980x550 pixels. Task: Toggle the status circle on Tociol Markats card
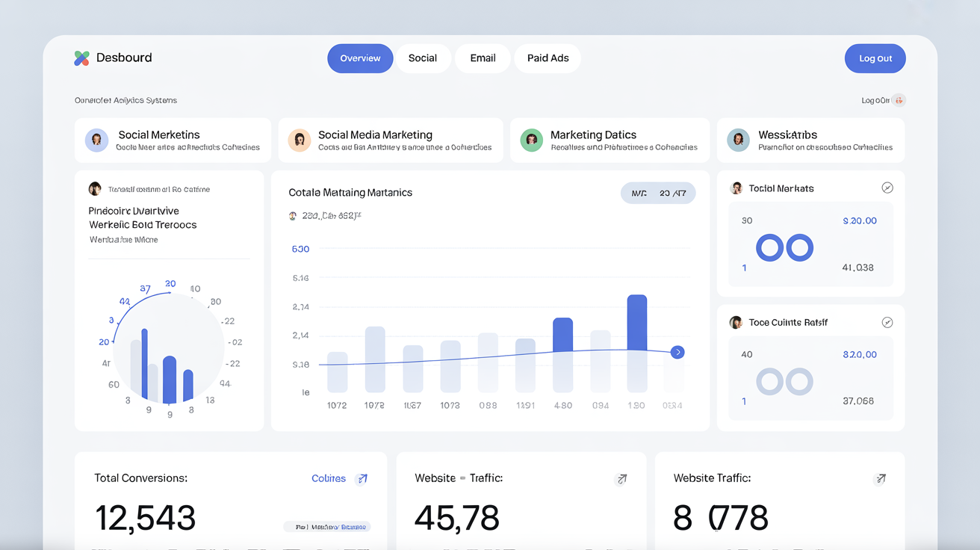click(887, 188)
